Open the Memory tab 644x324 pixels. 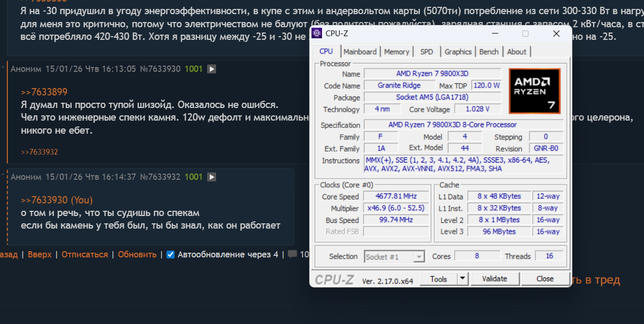pyautogui.click(x=396, y=51)
